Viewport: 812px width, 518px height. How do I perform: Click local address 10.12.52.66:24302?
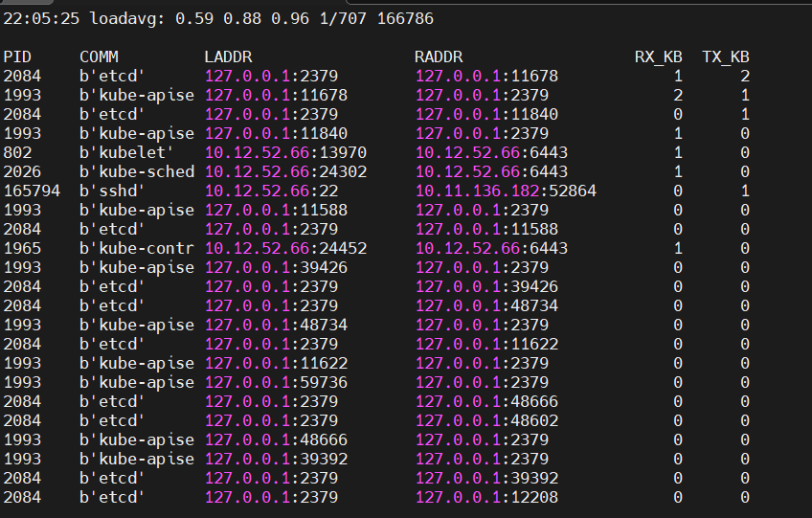tap(285, 172)
